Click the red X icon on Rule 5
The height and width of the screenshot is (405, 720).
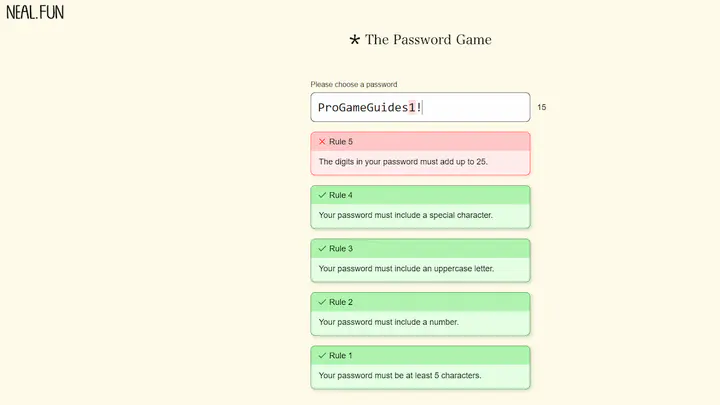[322, 141]
